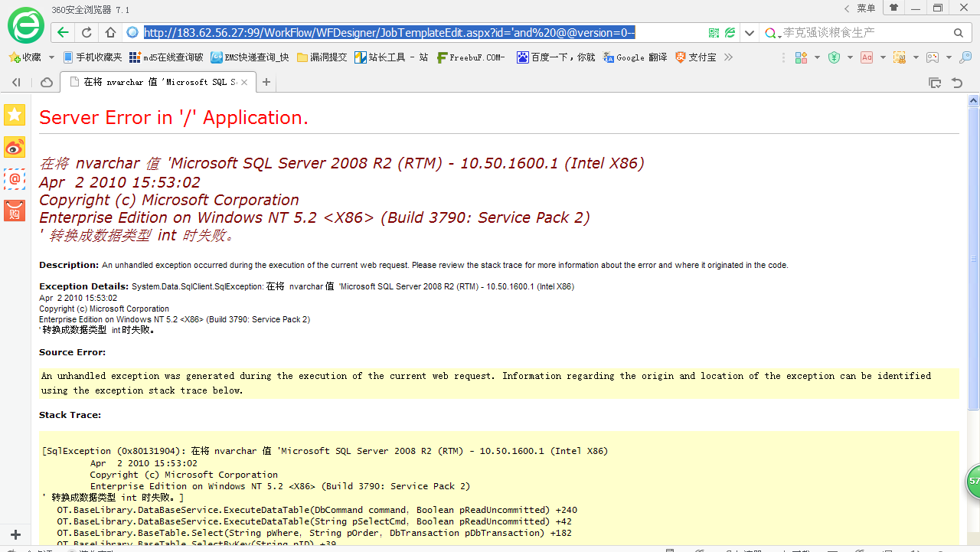Click the vertical scrollbar thumb
This screenshot has height=552, width=980.
coord(973,258)
